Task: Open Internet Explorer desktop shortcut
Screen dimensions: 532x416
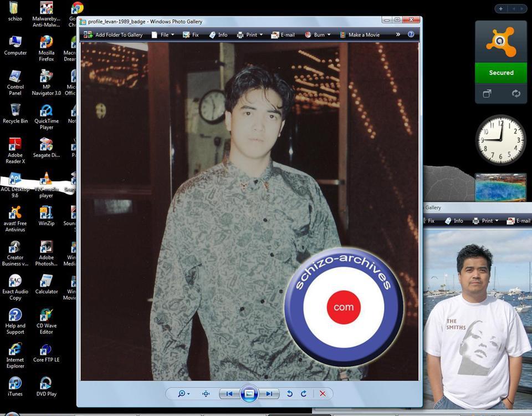Action: pyautogui.click(x=16, y=356)
